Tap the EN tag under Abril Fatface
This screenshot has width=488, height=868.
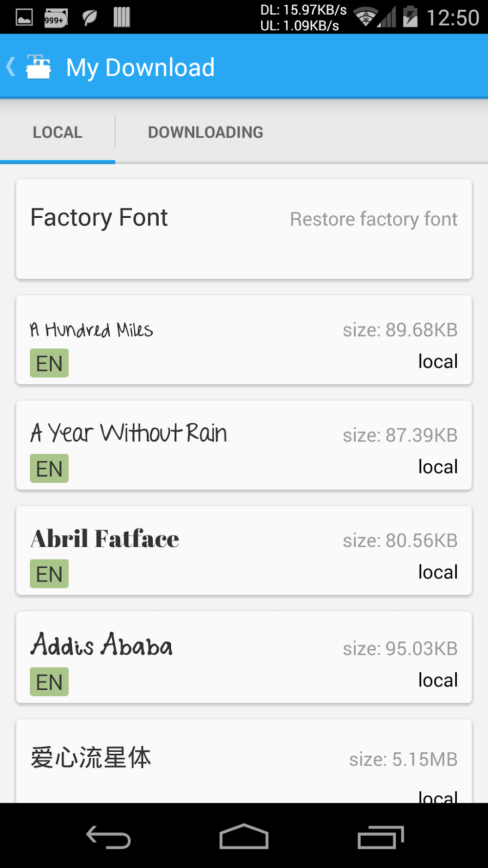pos(49,574)
